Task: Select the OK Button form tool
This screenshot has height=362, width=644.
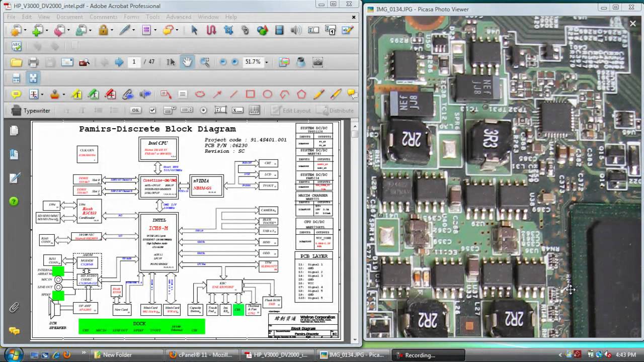Action: 135,110
